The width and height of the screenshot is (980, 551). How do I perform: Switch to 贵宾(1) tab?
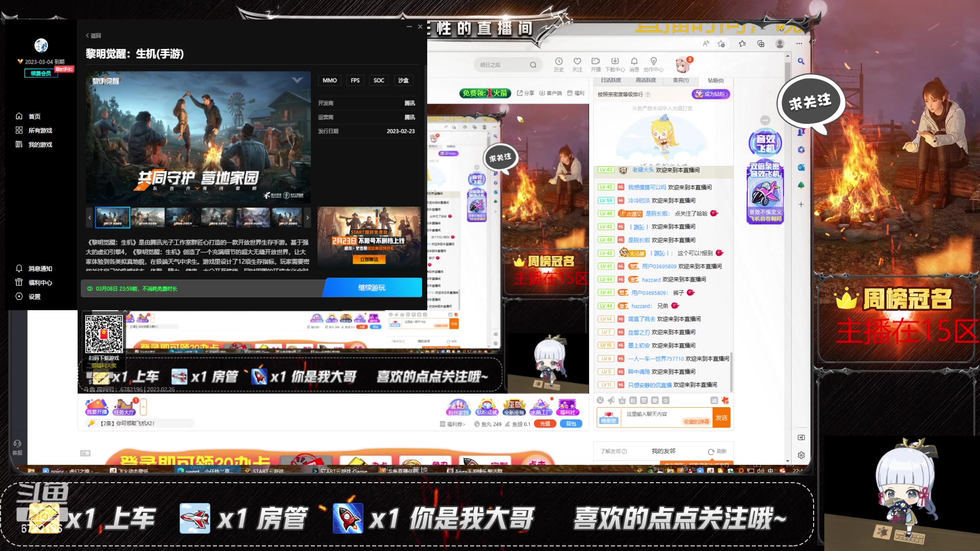pyautogui.click(x=681, y=81)
